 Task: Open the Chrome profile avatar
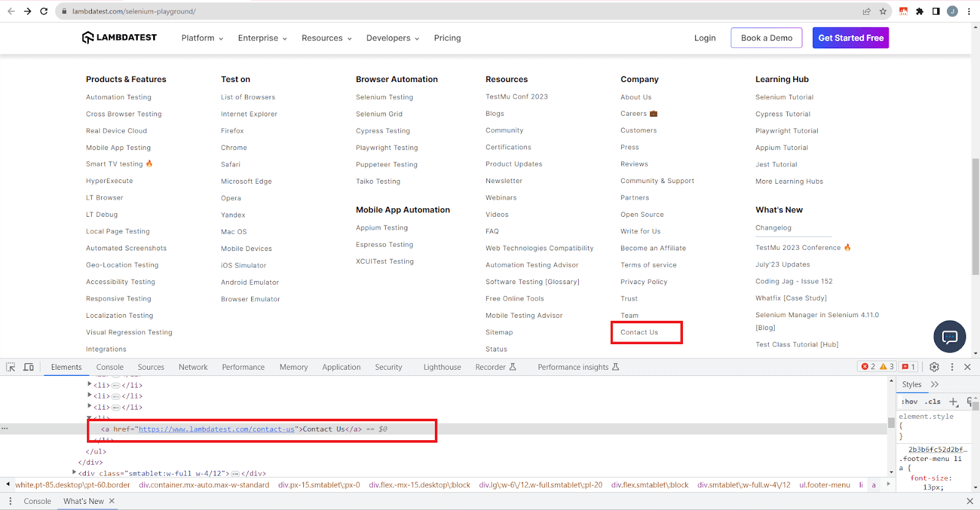952,11
